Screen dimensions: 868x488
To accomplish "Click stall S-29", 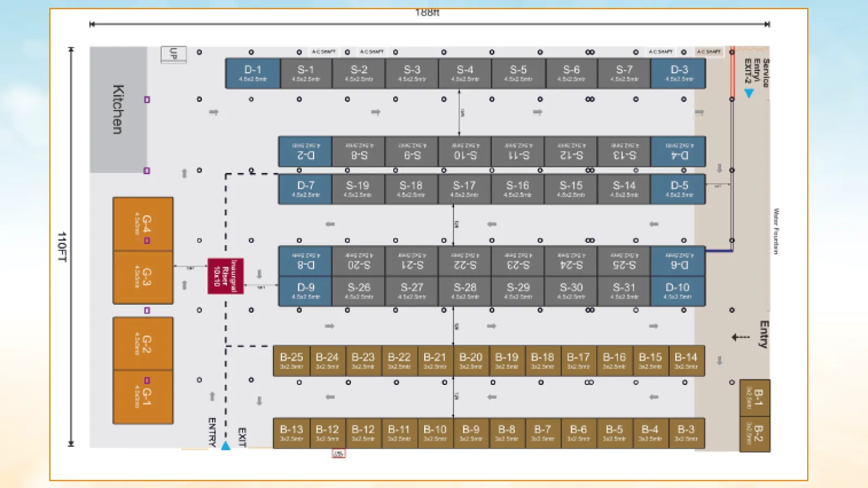I will 518,291.
